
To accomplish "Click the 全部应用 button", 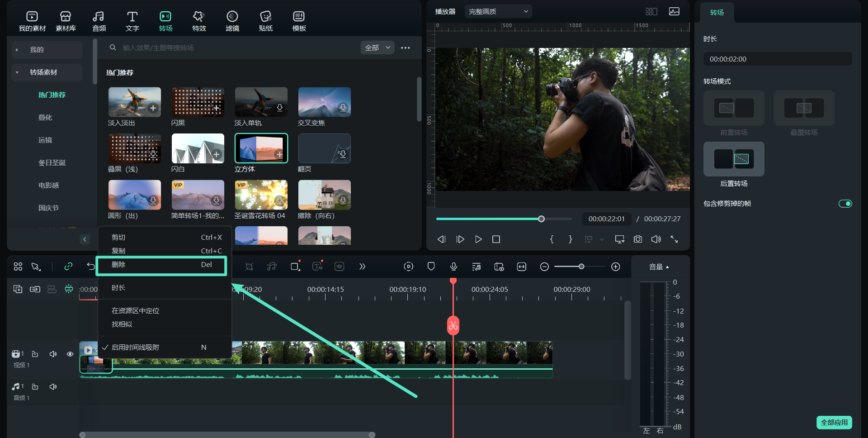I will (x=834, y=422).
